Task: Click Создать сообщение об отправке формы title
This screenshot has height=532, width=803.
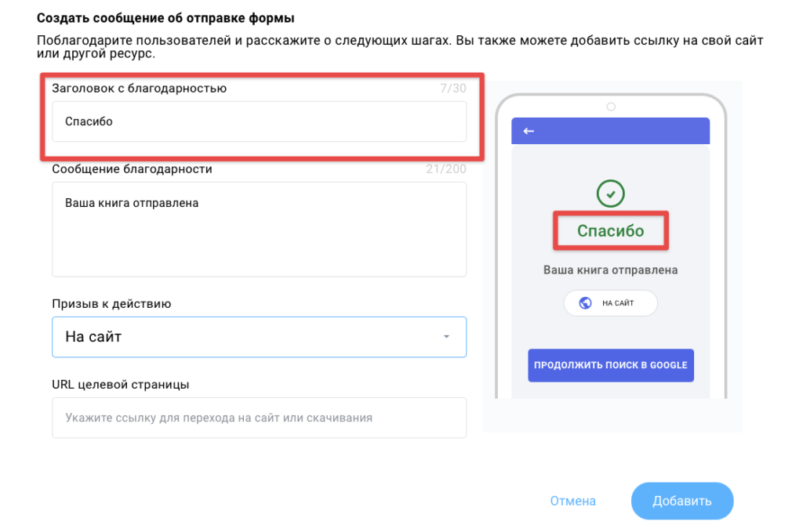Action: (x=165, y=18)
